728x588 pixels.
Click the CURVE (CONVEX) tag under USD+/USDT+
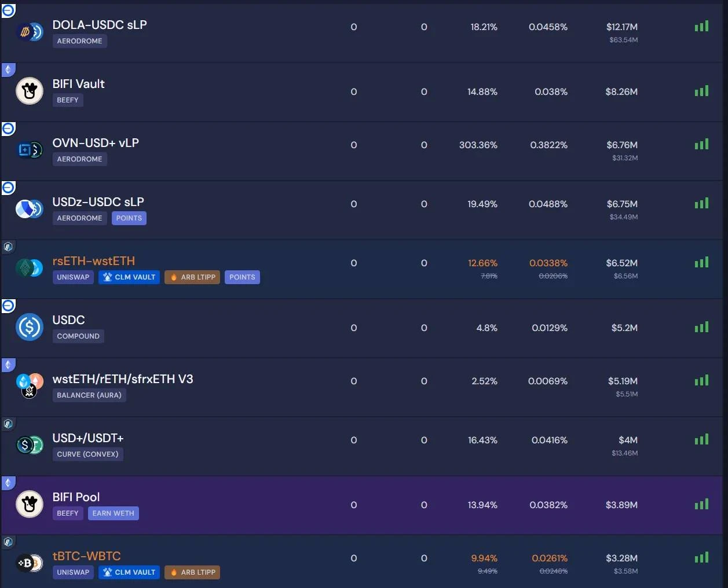point(87,454)
